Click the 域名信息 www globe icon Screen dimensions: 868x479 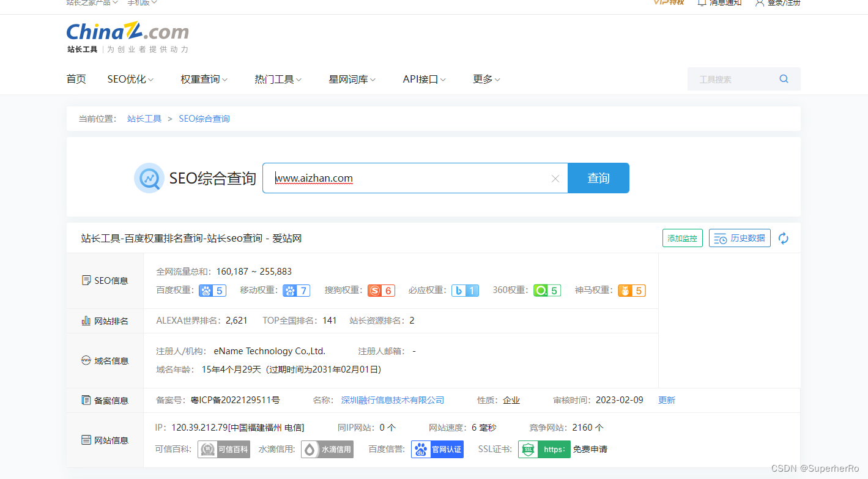tap(86, 360)
